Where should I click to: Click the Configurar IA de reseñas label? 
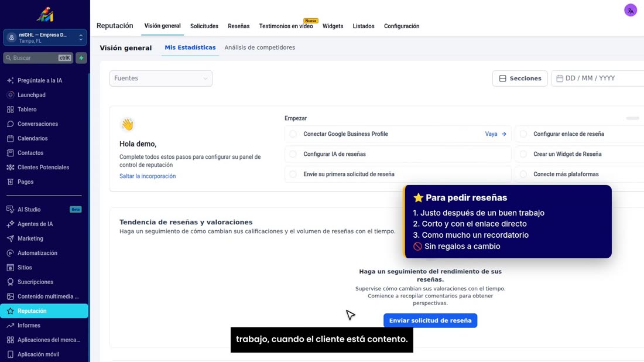tap(334, 154)
